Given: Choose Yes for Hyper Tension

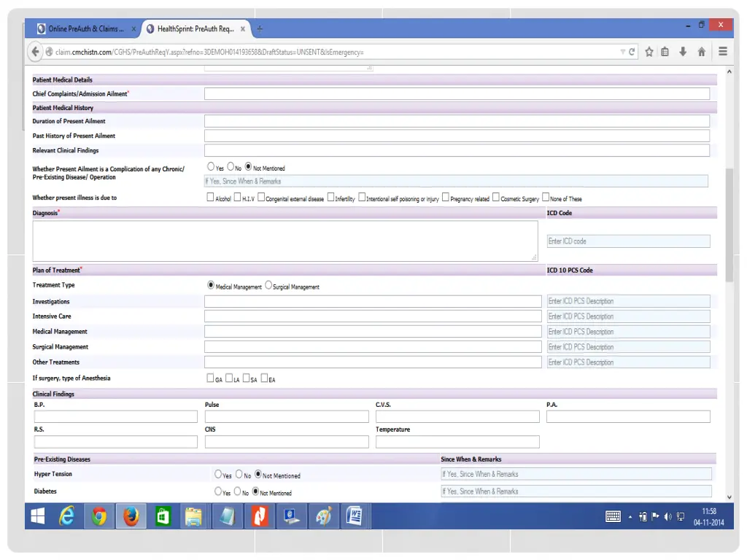Looking at the screenshot, I should [x=218, y=474].
